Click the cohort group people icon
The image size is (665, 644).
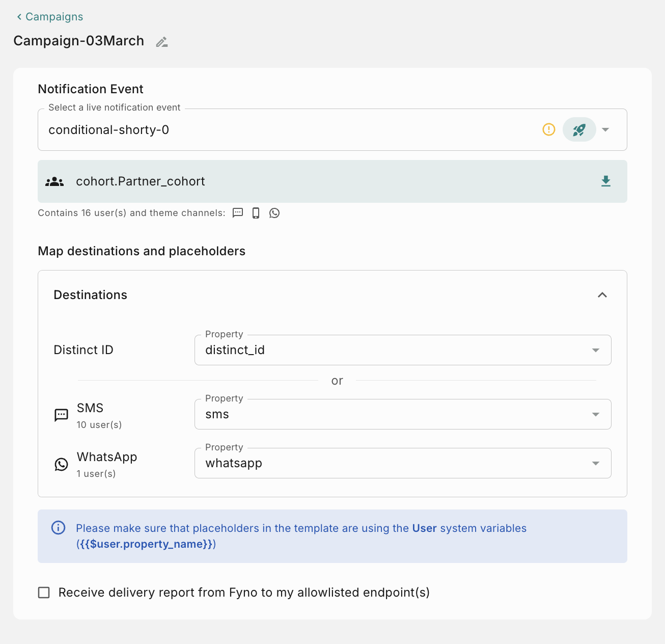(x=54, y=182)
